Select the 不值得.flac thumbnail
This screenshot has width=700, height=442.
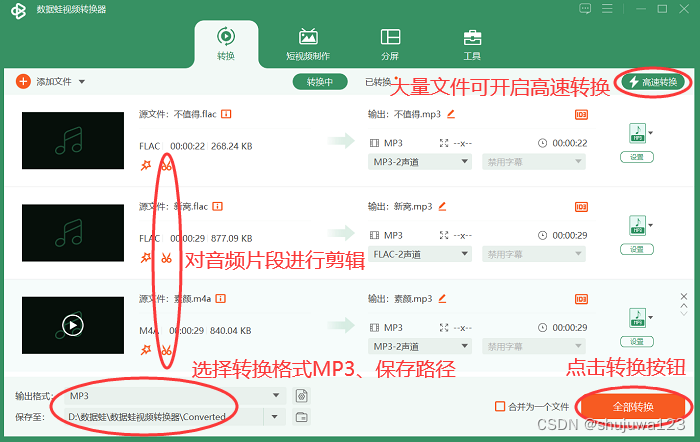tap(73, 141)
